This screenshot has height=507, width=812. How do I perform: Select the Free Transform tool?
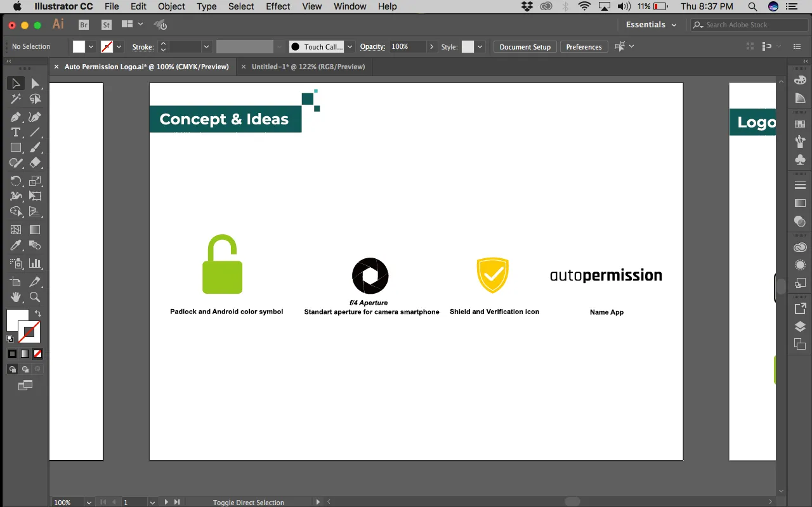point(36,196)
